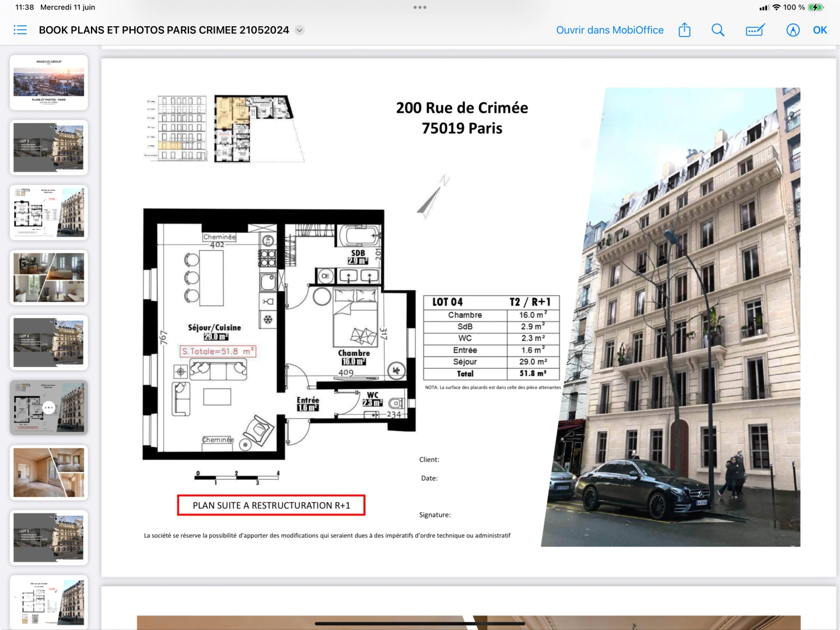Image resolution: width=840 pixels, height=630 pixels.
Task: Open the search magnifier icon
Action: pos(718,30)
